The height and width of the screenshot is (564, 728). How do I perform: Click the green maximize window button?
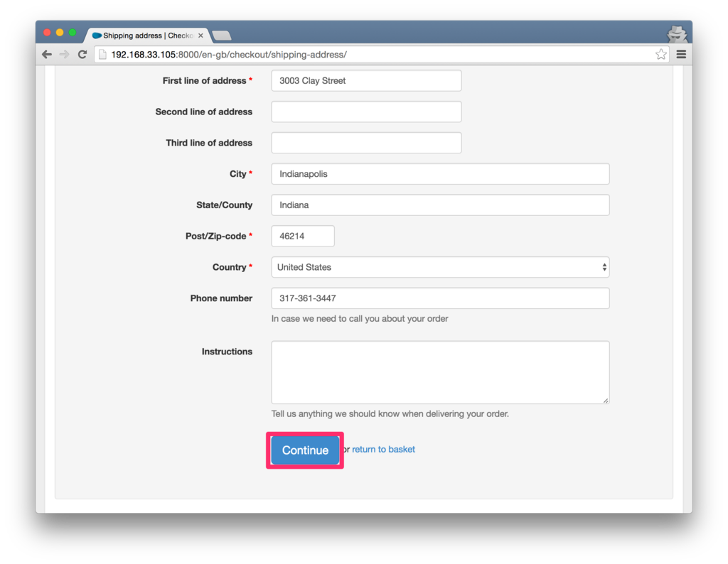point(73,33)
